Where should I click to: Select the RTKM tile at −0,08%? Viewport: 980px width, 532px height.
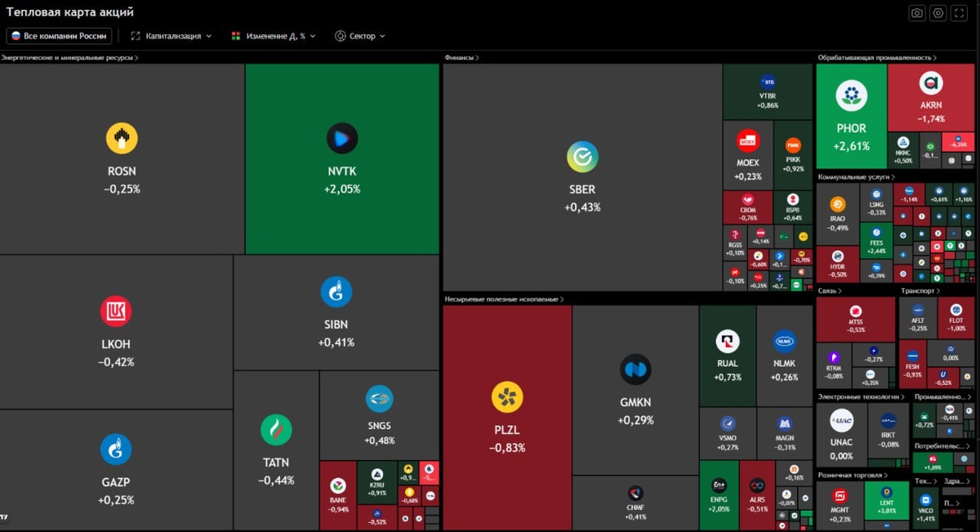[834, 366]
